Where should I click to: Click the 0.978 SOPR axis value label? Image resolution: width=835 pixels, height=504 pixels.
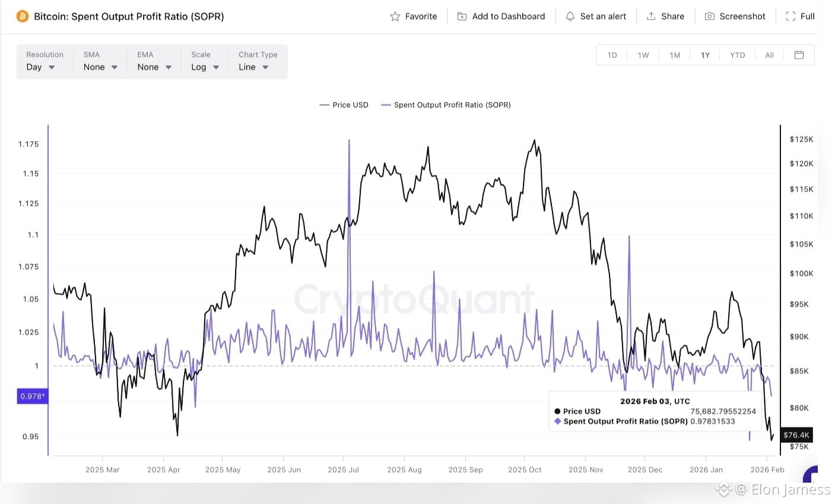pyautogui.click(x=32, y=396)
